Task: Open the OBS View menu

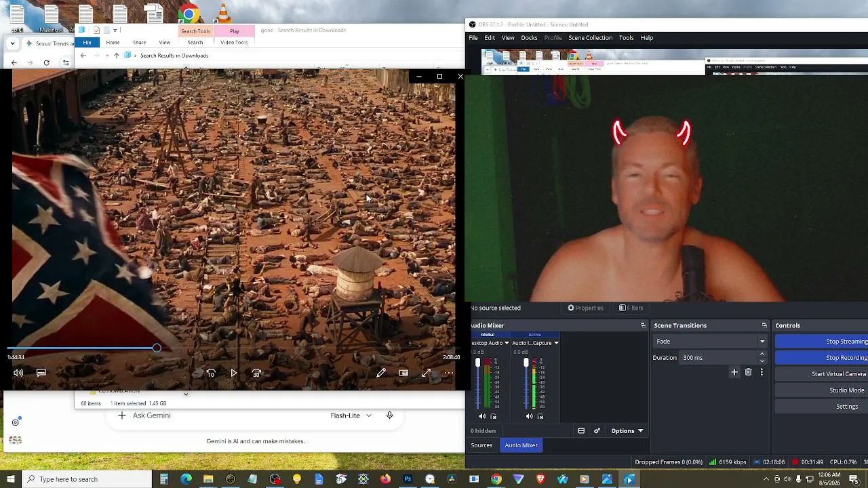Action: coord(508,38)
